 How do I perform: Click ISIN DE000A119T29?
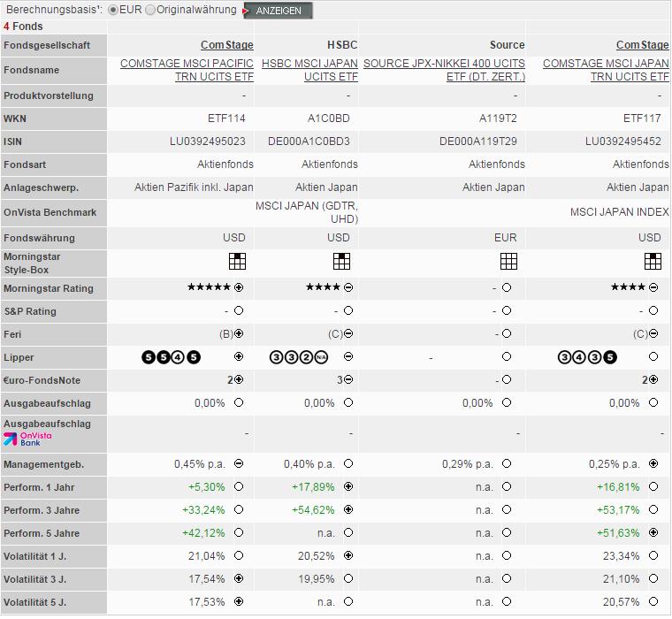point(478,141)
